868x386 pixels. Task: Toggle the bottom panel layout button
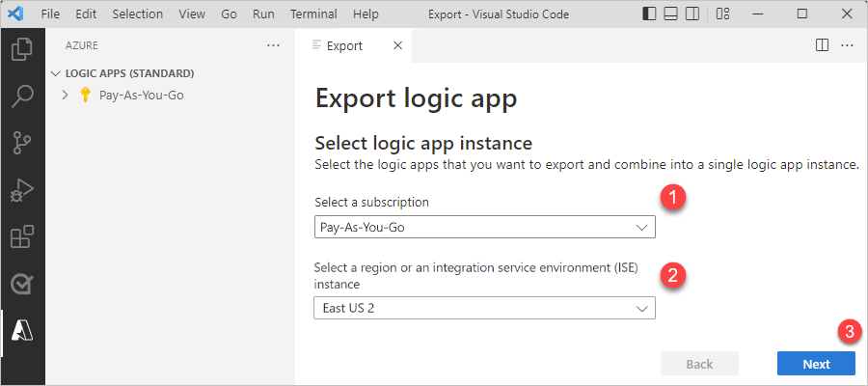pyautogui.click(x=671, y=14)
